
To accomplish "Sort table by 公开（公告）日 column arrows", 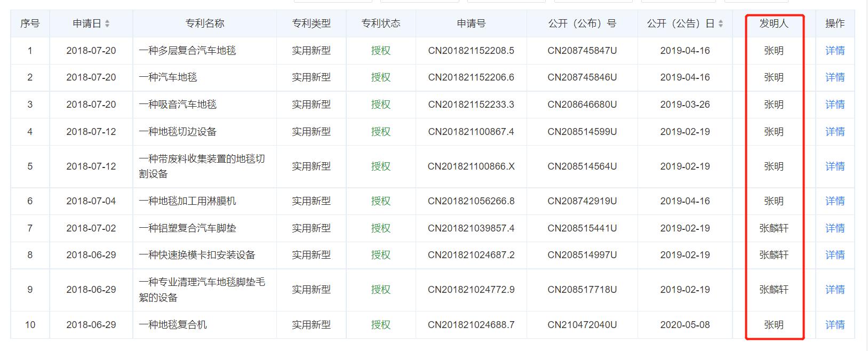I will pyautogui.click(x=721, y=23).
